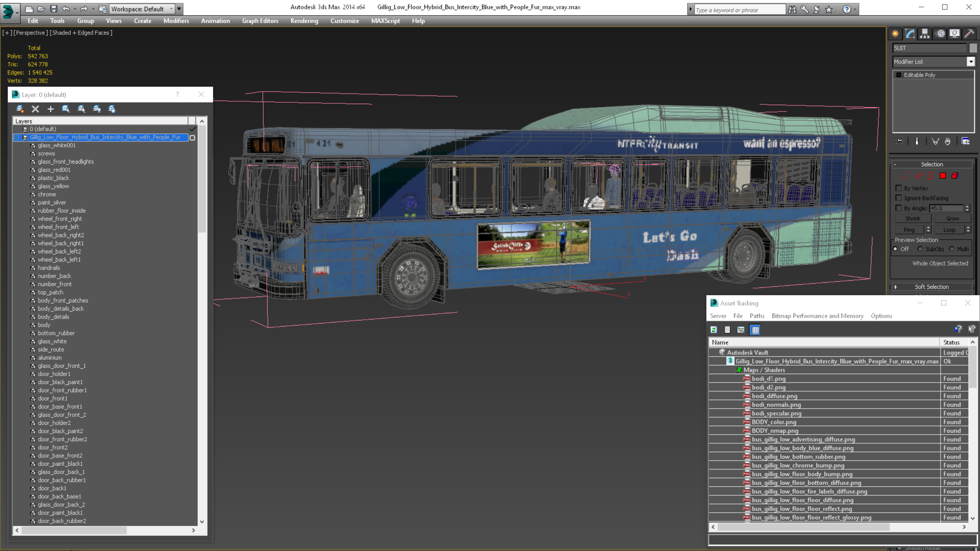
Task: Open Redo history dropdown arrow
Action: (93, 9)
